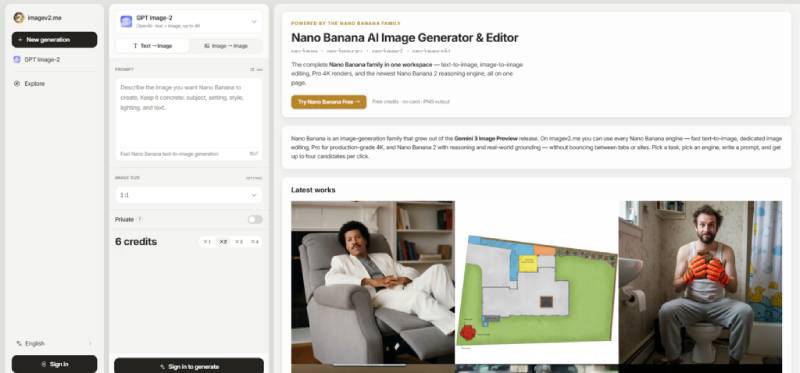Open the 1:1 image size dropdown

(189, 195)
